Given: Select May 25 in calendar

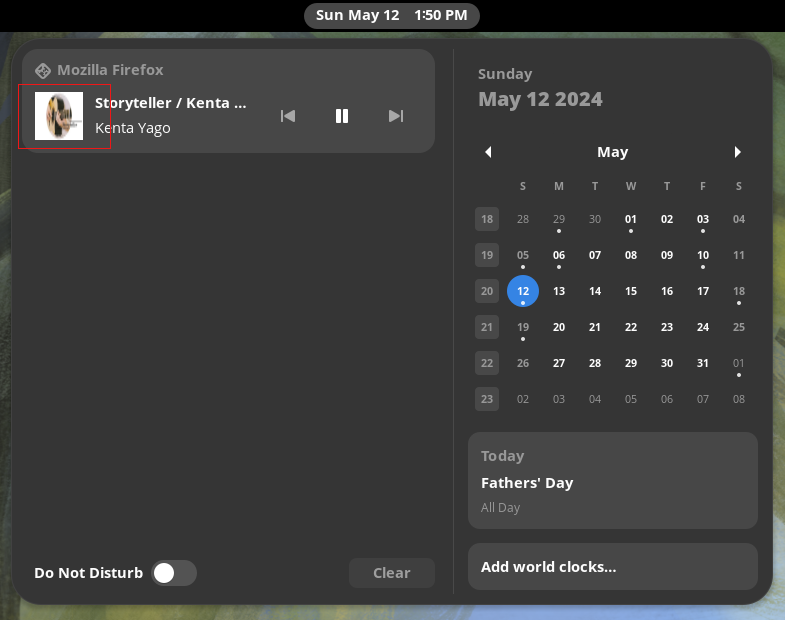Looking at the screenshot, I should (x=739, y=327).
